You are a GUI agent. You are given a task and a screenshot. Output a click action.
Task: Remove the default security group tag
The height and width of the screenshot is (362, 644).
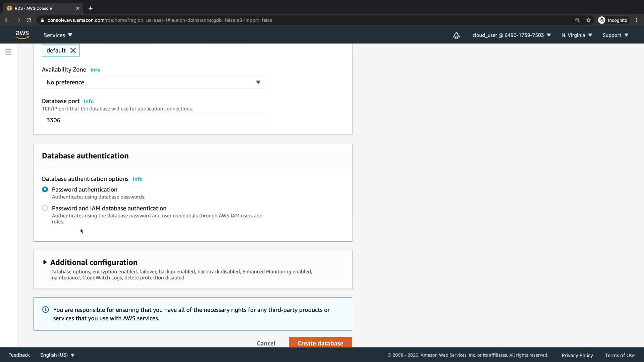tap(73, 51)
